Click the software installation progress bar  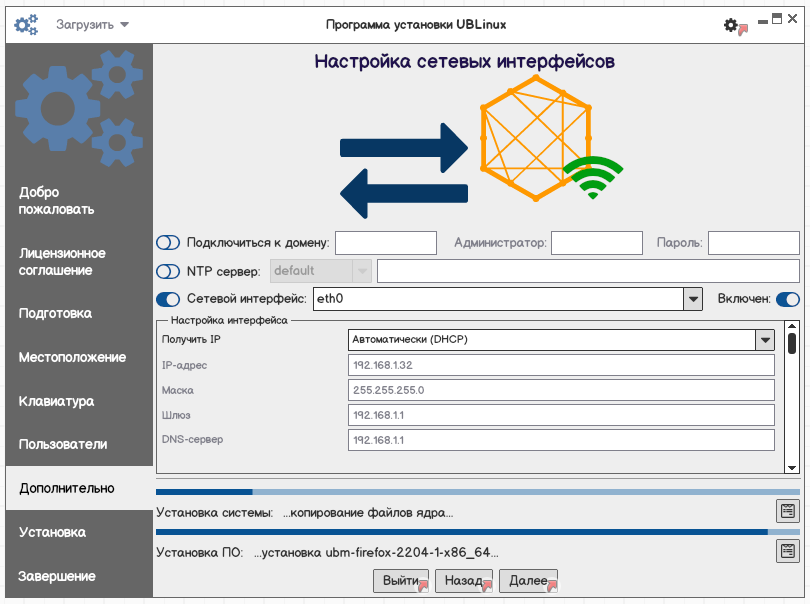coord(478,532)
